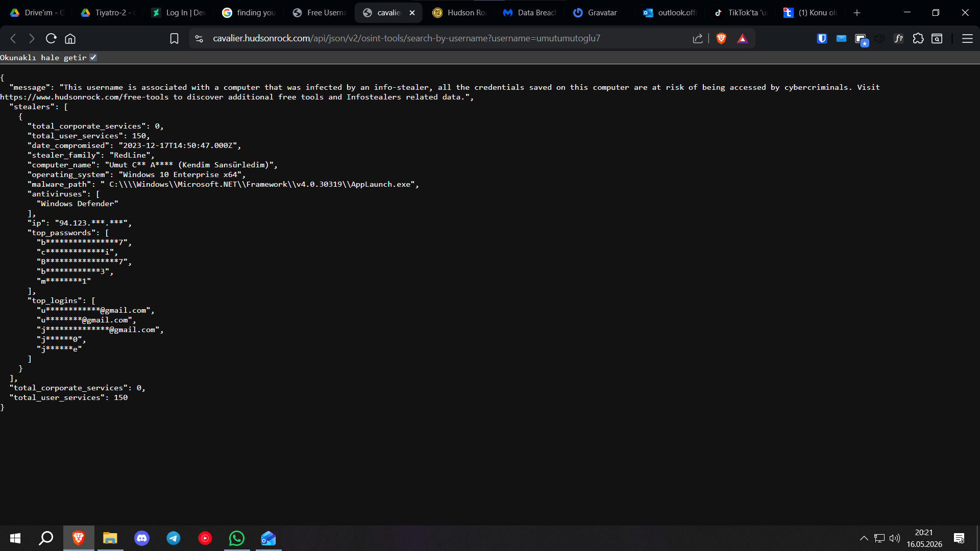View site information icon in address bar
This screenshot has width=980, height=551.
[x=199, y=38]
